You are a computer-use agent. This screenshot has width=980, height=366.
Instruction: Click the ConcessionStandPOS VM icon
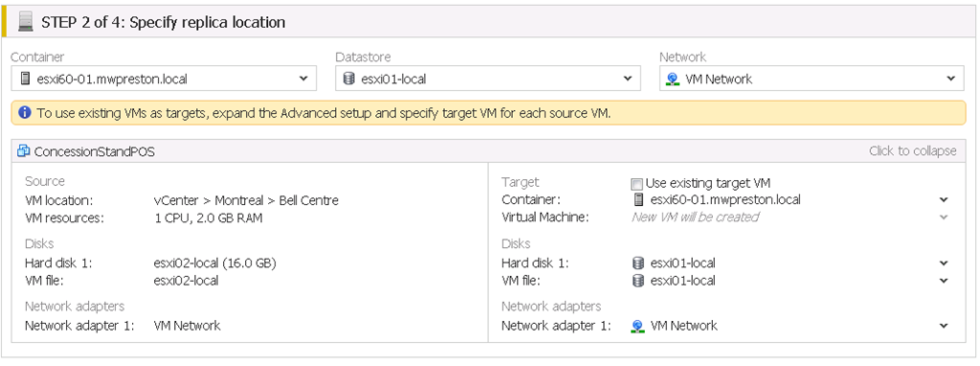[24, 150]
